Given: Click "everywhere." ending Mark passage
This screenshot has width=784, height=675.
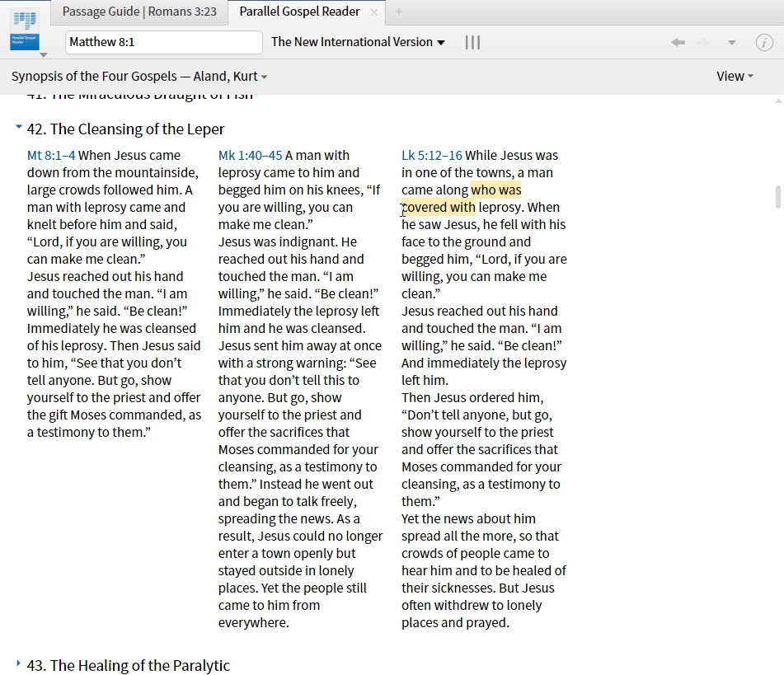Looking at the screenshot, I should (253, 623).
